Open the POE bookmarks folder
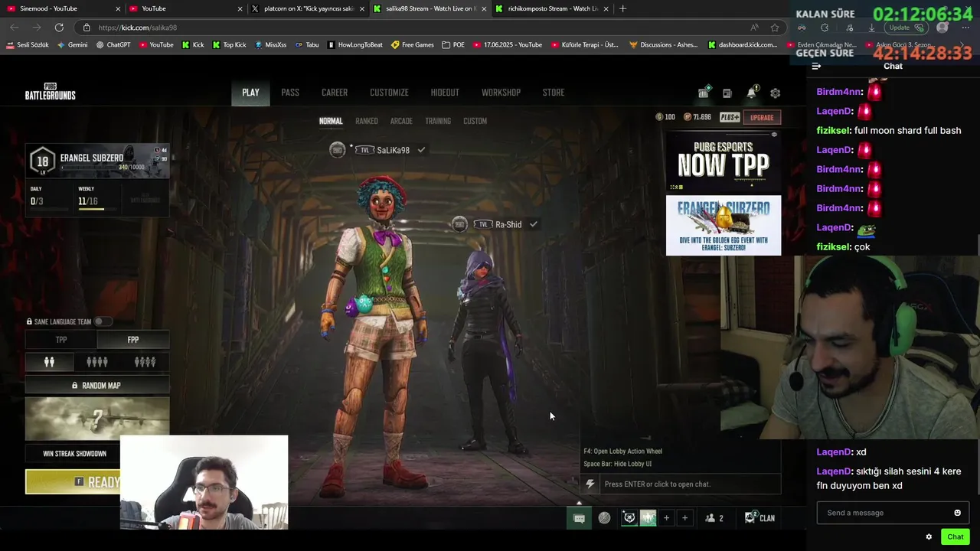The height and width of the screenshot is (551, 980). coord(453,44)
